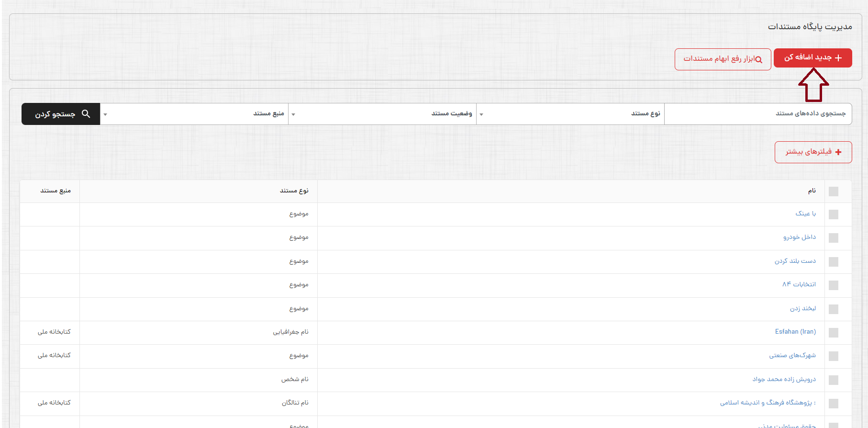Viewport: 868px width, 428px height.
Task: Click the magnifier icon in 'ابزار رفع ابهام مستندات'
Action: tap(758, 60)
